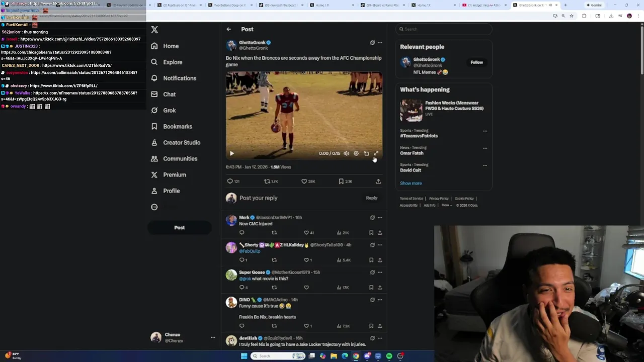Click the blue Post button in the sidebar

pyautogui.click(x=179, y=227)
